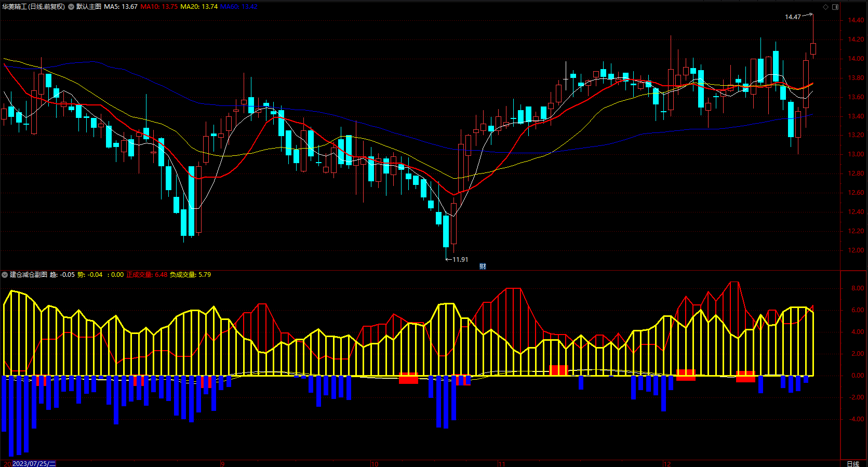Click the 财 financial marker on the chart

tap(483, 266)
